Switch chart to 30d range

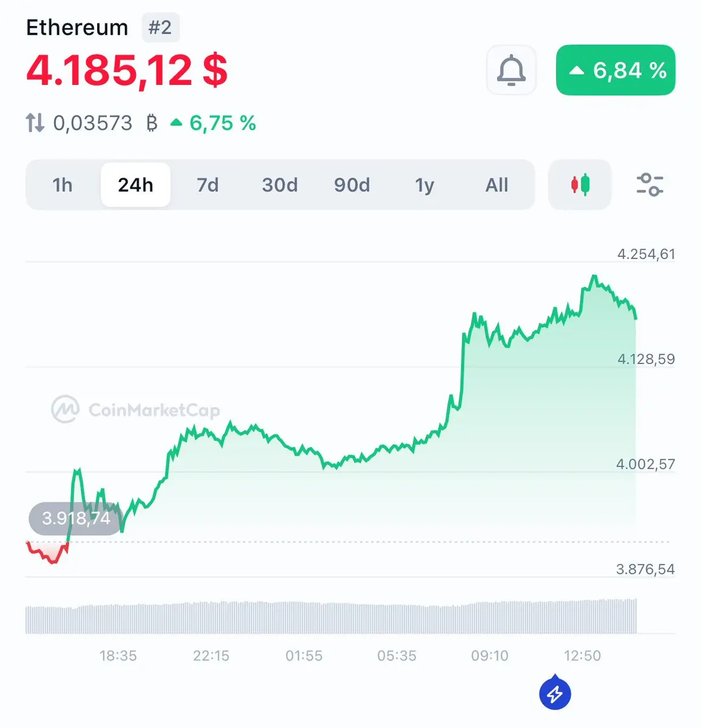[x=280, y=185]
